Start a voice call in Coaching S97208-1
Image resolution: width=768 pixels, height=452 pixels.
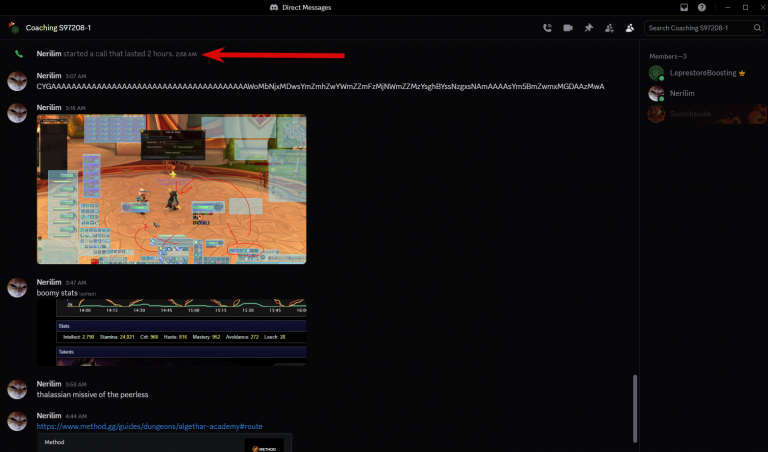coord(547,28)
